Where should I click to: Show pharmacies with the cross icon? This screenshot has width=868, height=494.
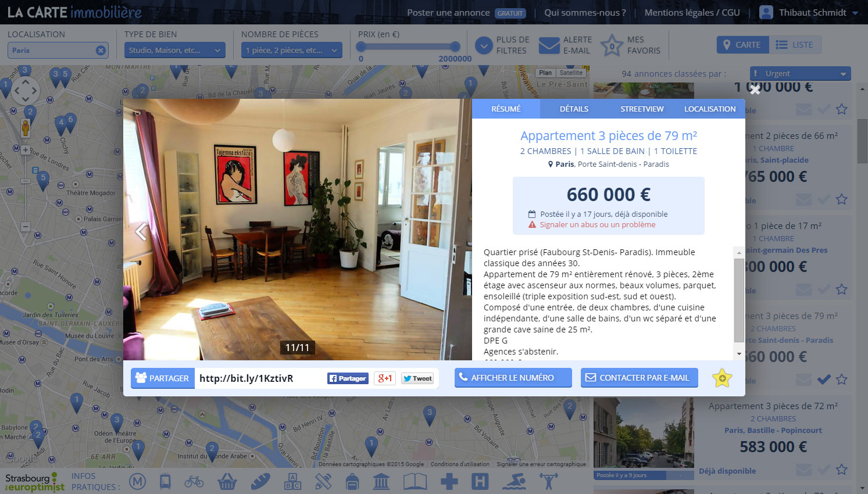pyautogui.click(x=449, y=481)
